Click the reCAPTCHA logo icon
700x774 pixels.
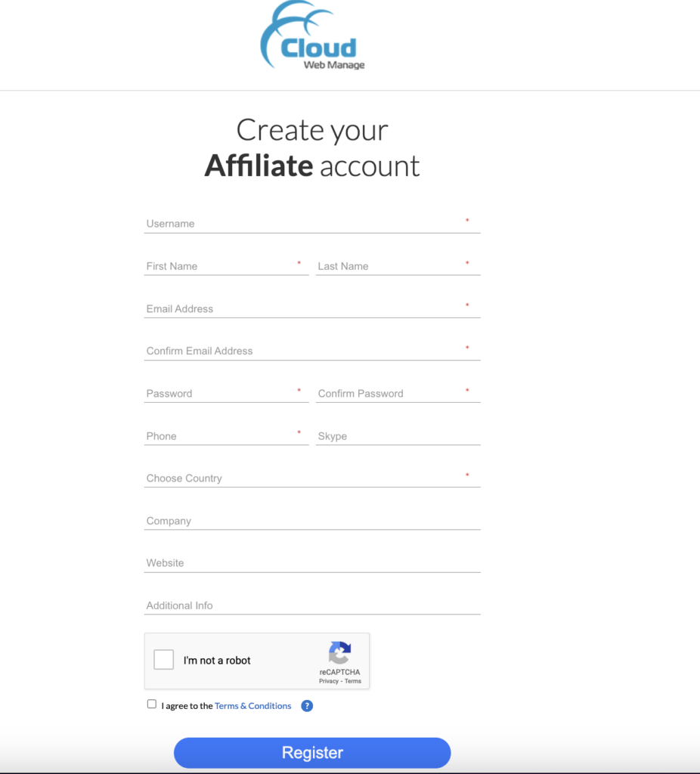[339, 652]
